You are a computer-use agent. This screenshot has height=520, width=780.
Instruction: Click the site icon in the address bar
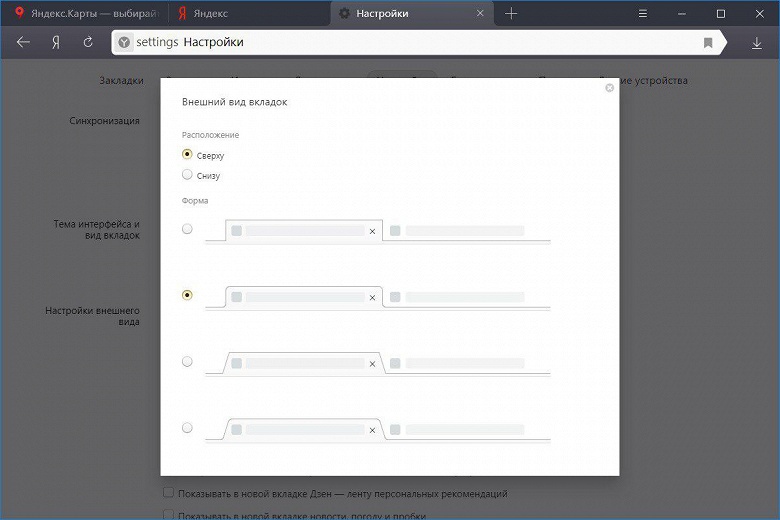click(124, 42)
